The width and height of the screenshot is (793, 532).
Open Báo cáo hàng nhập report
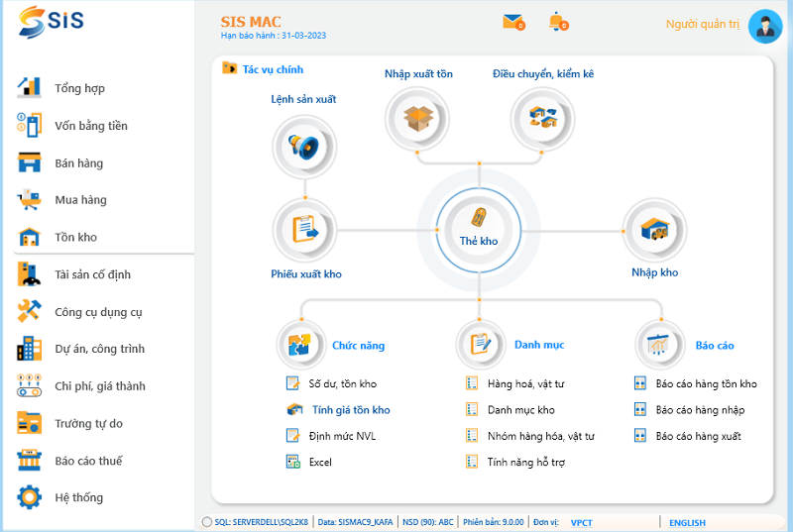click(x=700, y=410)
